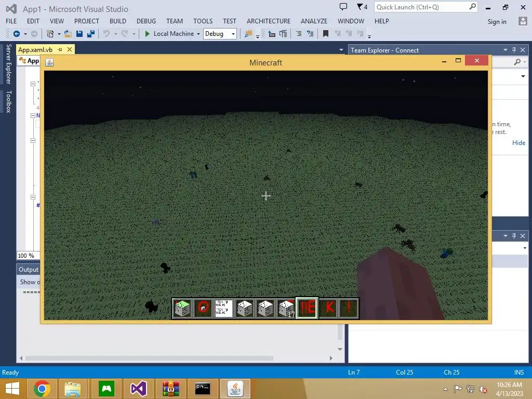The image size is (532, 399).
Task: Click the clock showing 10:26 AM
Action: 509,385
